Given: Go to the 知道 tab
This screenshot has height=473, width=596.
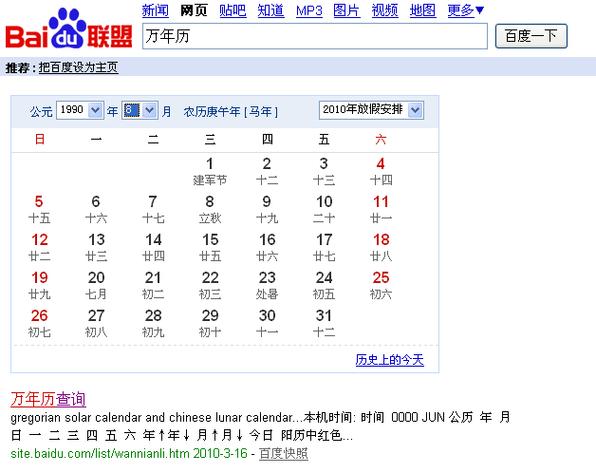Looking at the screenshot, I should [271, 10].
